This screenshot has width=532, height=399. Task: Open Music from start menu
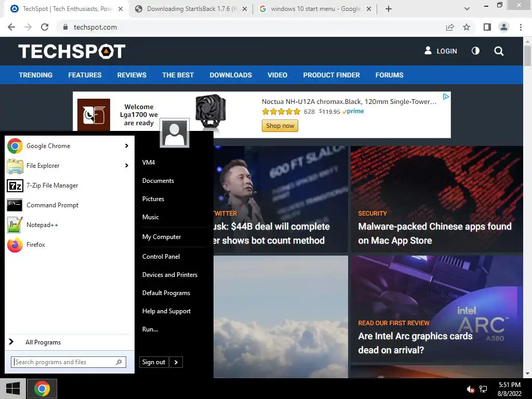coord(151,217)
